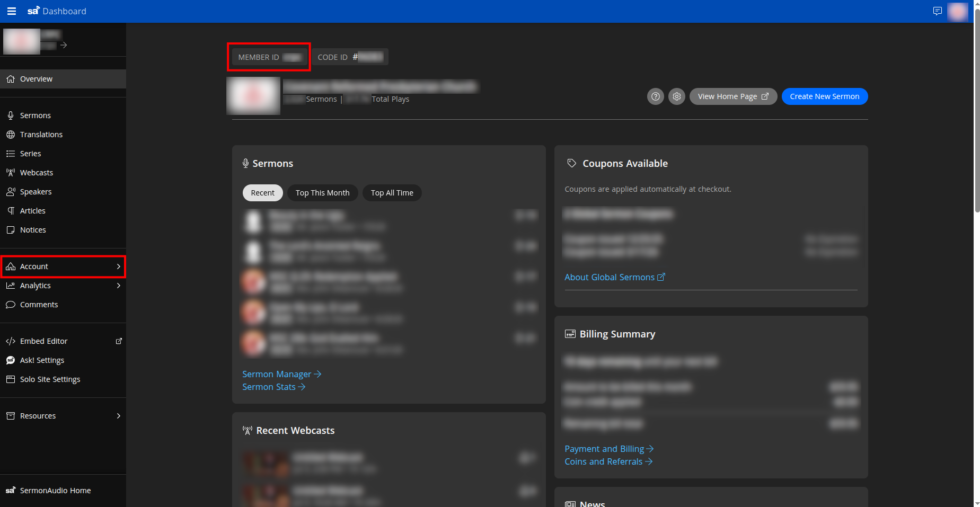Click the Comments sidebar item

point(63,305)
